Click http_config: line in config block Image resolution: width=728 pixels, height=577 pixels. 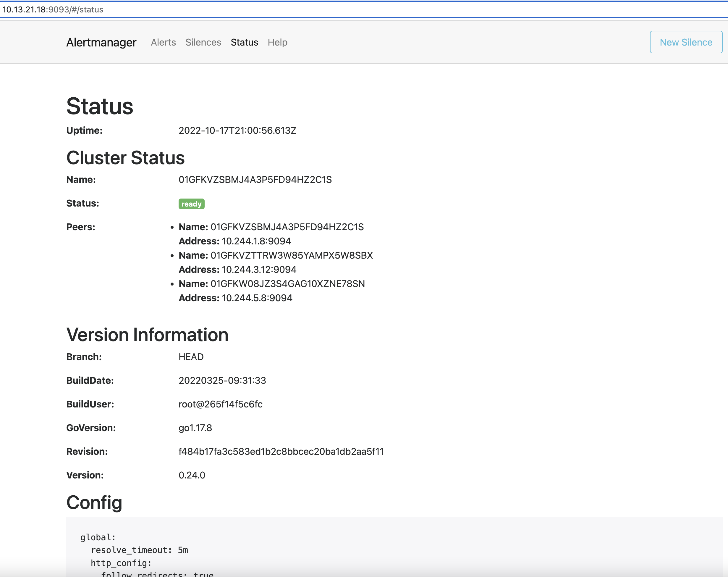tap(121, 563)
